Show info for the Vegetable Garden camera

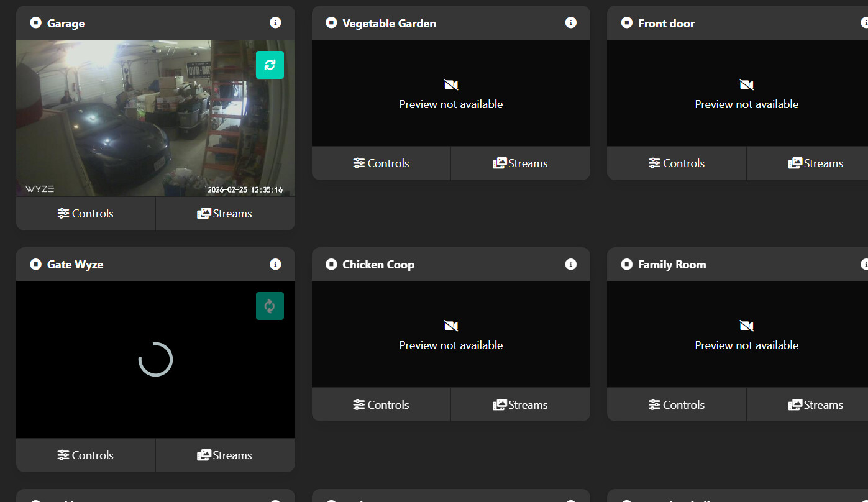[571, 22]
